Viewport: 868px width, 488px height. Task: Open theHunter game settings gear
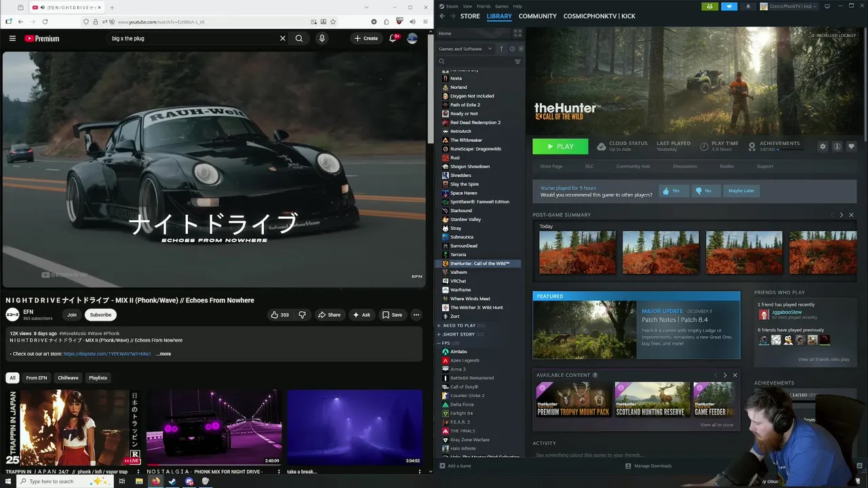823,146
